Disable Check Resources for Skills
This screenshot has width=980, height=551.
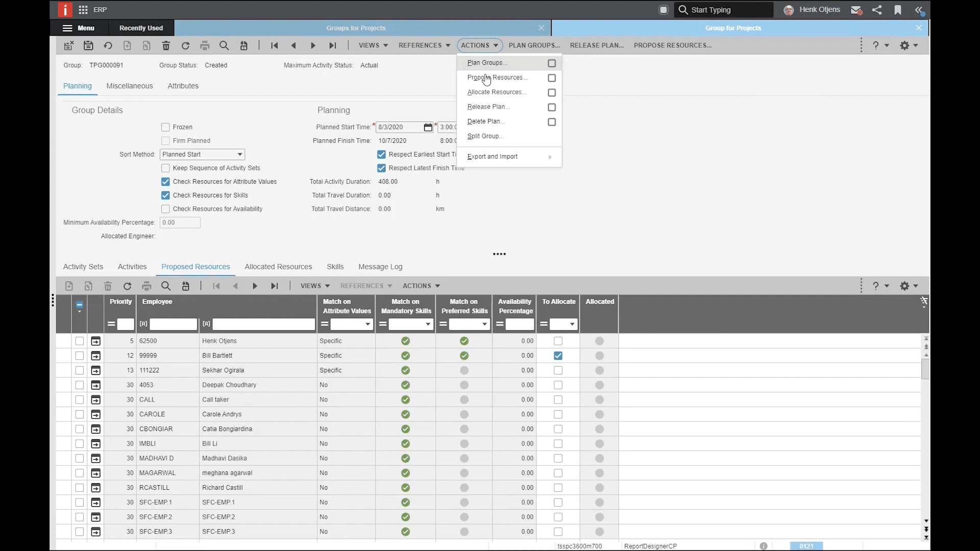pyautogui.click(x=165, y=195)
